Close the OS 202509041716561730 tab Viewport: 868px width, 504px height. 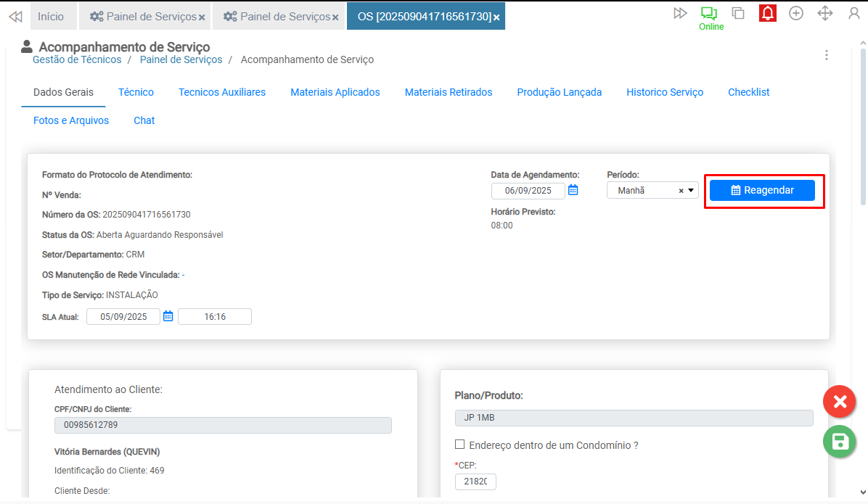click(x=496, y=17)
